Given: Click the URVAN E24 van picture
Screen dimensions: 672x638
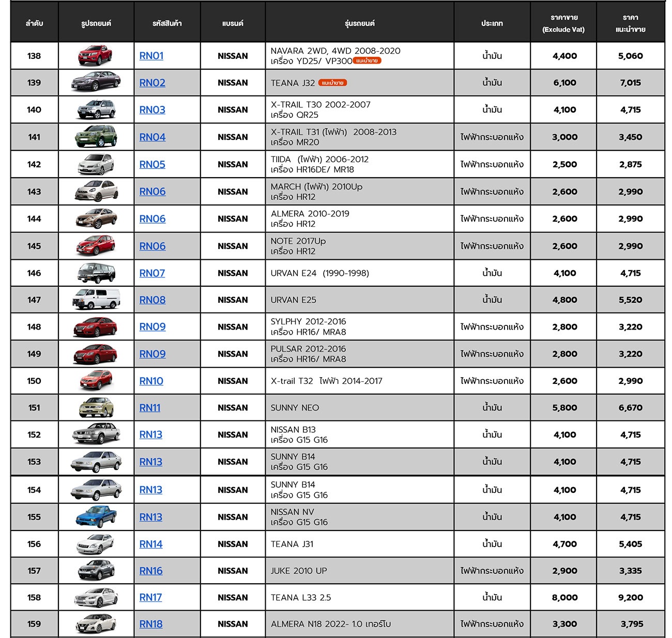Looking at the screenshot, I should point(96,273).
